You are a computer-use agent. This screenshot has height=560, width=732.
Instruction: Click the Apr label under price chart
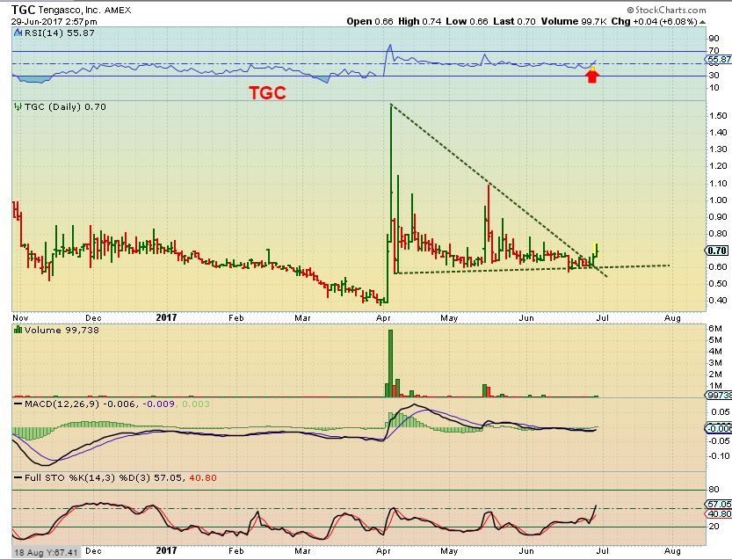point(383,317)
